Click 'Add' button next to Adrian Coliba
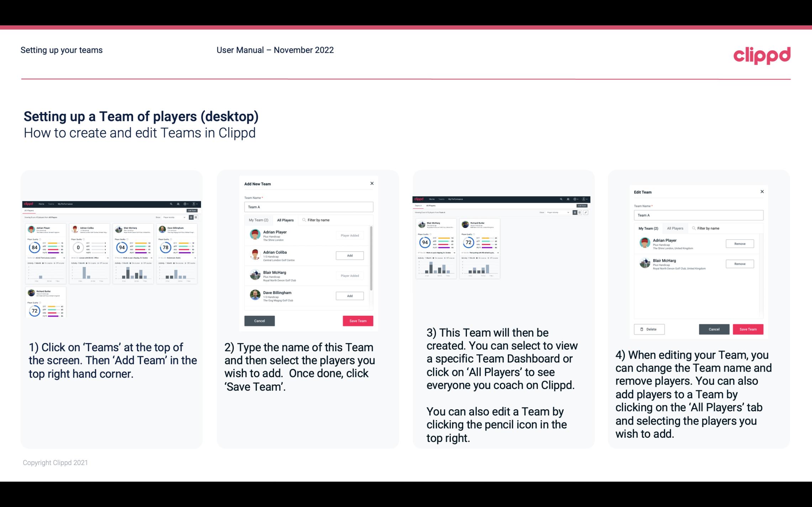 pyautogui.click(x=349, y=255)
